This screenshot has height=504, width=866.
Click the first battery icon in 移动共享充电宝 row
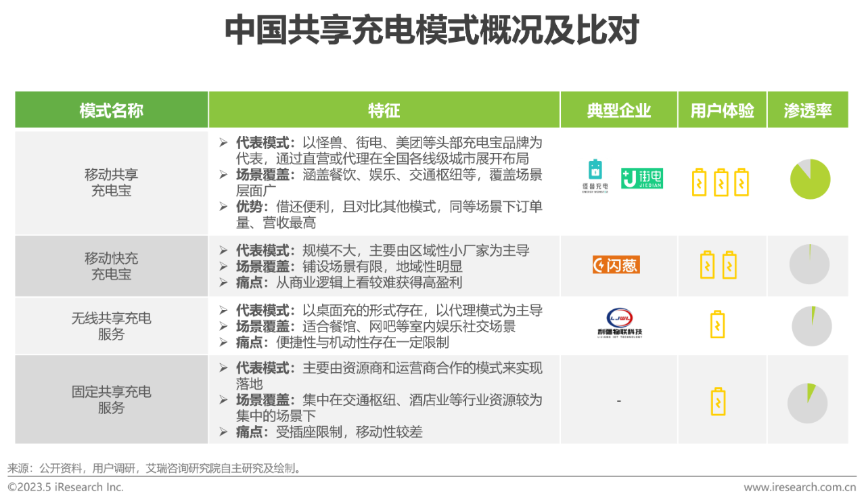tap(699, 183)
